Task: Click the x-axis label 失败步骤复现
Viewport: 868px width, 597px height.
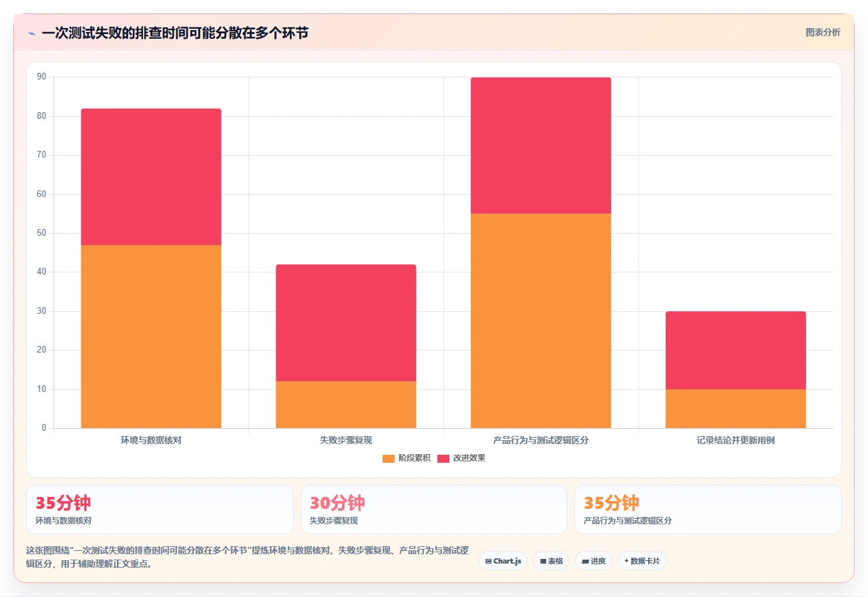Action: 346,440
